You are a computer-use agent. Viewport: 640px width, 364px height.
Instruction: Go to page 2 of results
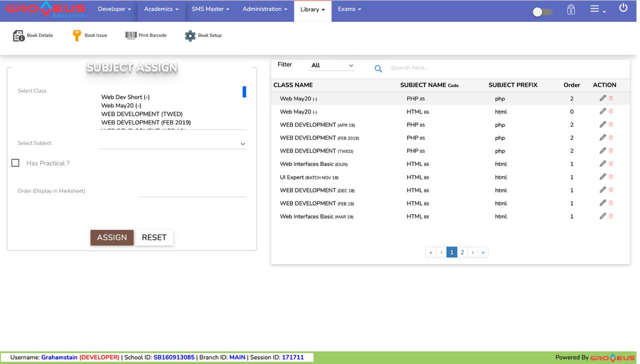(x=462, y=252)
